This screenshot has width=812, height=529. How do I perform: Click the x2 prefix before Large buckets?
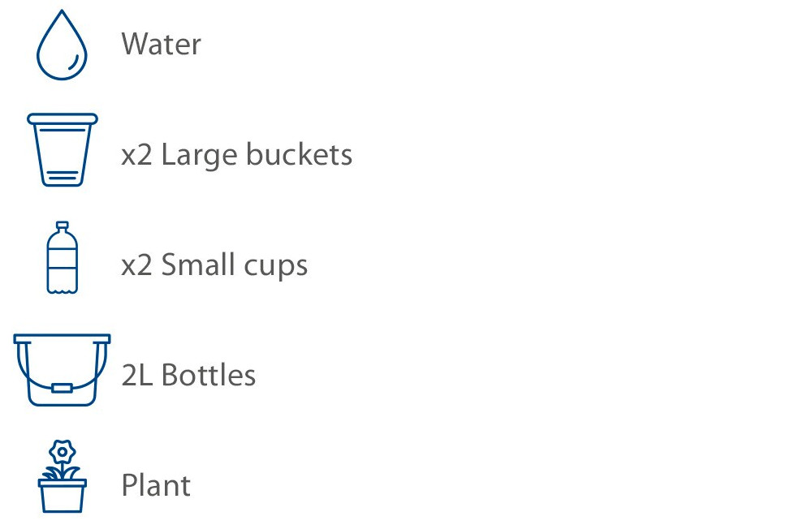[x=136, y=155]
